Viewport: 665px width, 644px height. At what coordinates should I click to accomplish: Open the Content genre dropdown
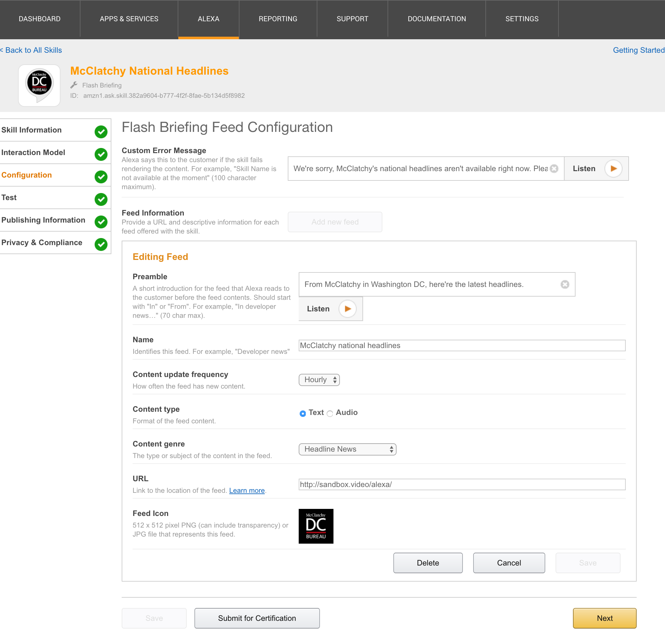(x=347, y=449)
